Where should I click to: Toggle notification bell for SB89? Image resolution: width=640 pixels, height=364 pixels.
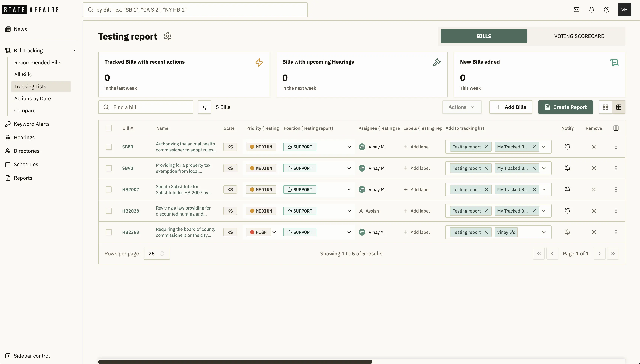(x=567, y=147)
